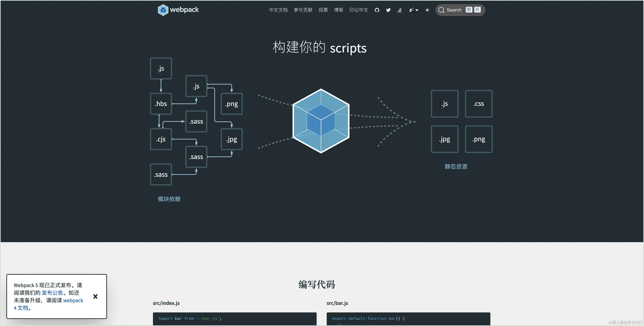This screenshot has width=644, height=326.
Task: Open the Twitter bird icon link
Action: point(388,10)
